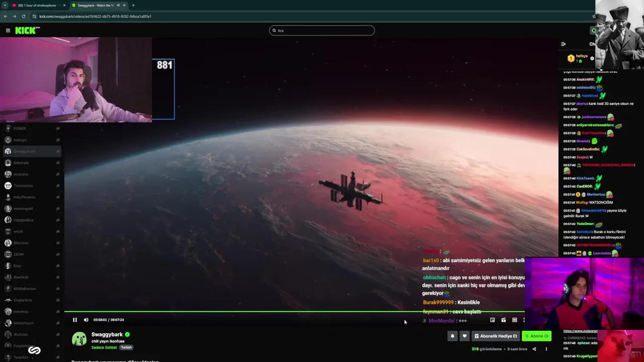Open topluyo channel in sidebar

pos(32,140)
